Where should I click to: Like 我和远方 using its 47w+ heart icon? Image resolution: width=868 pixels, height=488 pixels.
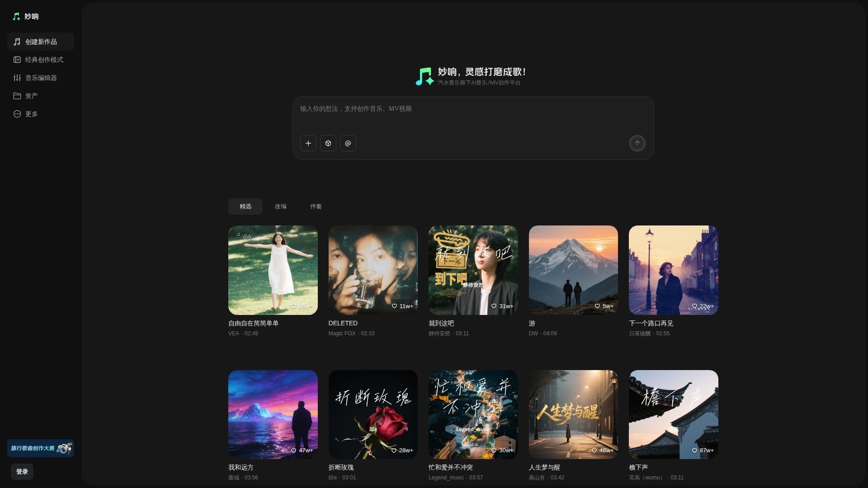pos(293,450)
